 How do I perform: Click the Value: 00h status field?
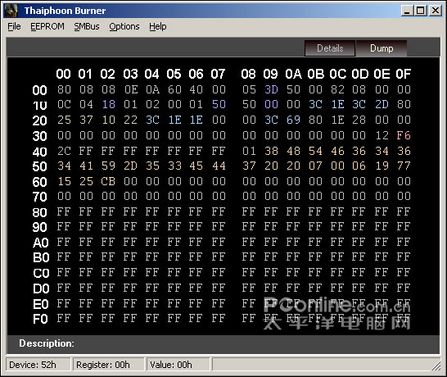pyautogui.click(x=178, y=365)
